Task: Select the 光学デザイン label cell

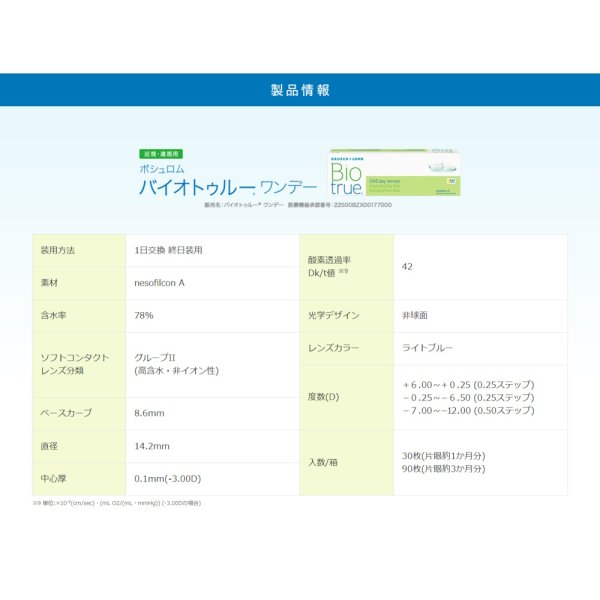Action: pos(347,316)
